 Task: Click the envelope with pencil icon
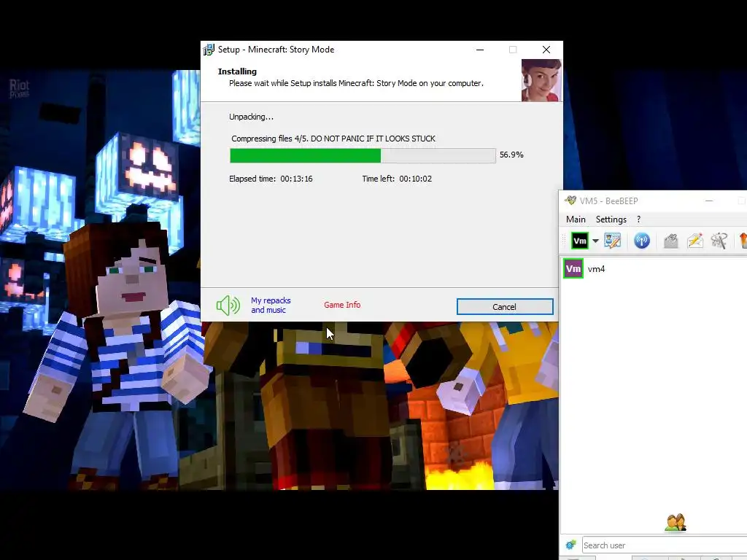[695, 241]
